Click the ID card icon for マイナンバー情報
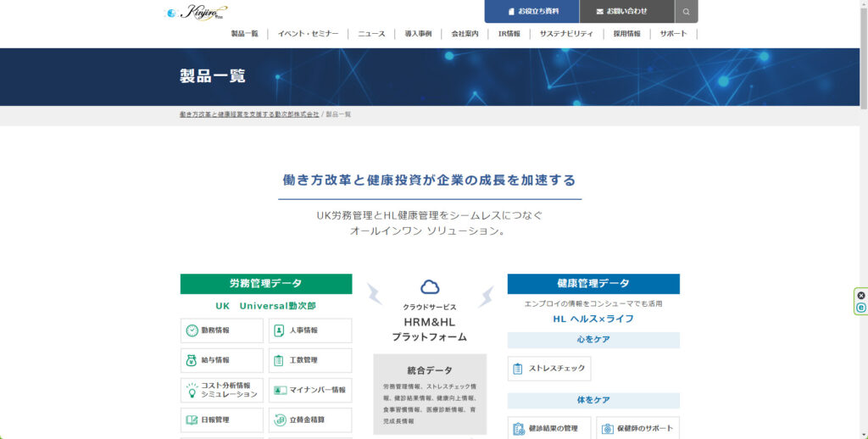Image resolution: width=868 pixels, height=439 pixels. coord(280,391)
